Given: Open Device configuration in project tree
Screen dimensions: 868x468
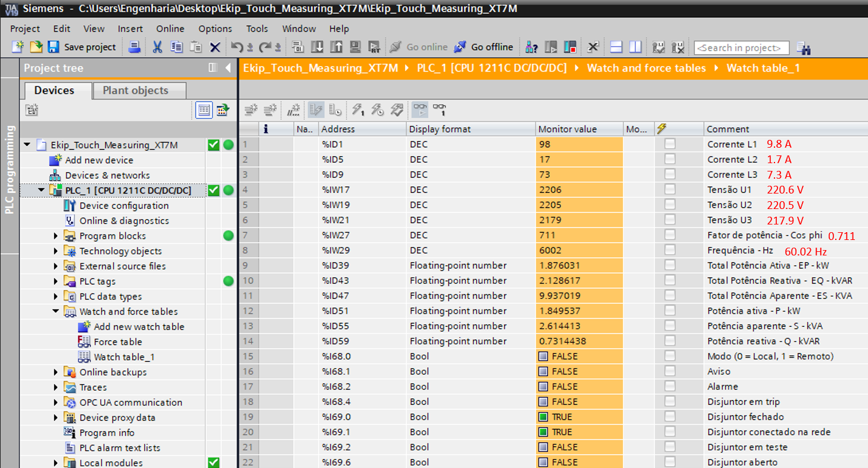Looking at the screenshot, I should [124, 205].
